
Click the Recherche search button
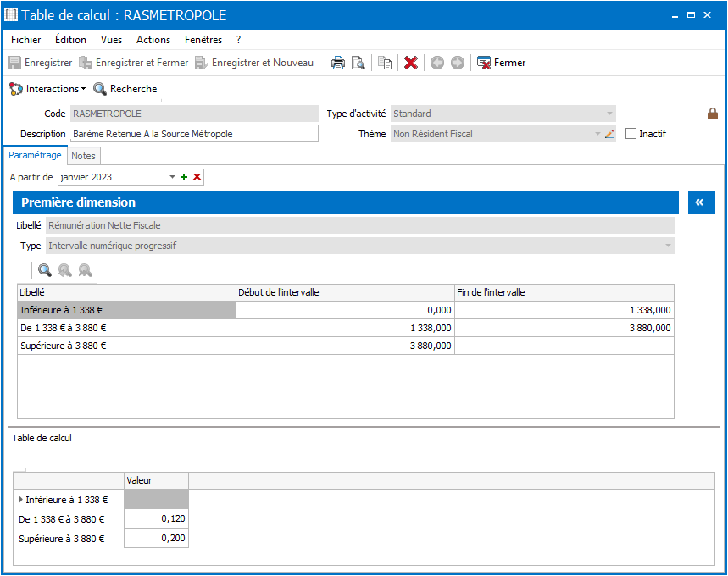point(125,89)
